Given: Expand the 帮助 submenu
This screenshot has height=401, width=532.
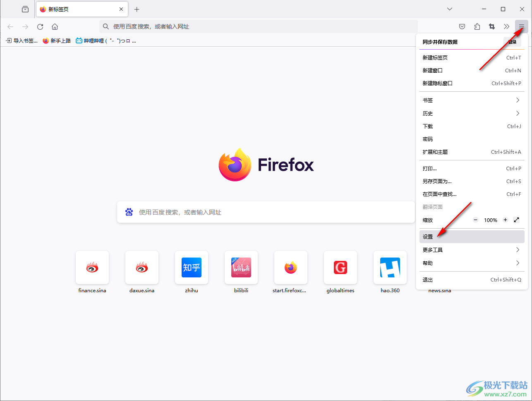Looking at the screenshot, I should pos(472,263).
